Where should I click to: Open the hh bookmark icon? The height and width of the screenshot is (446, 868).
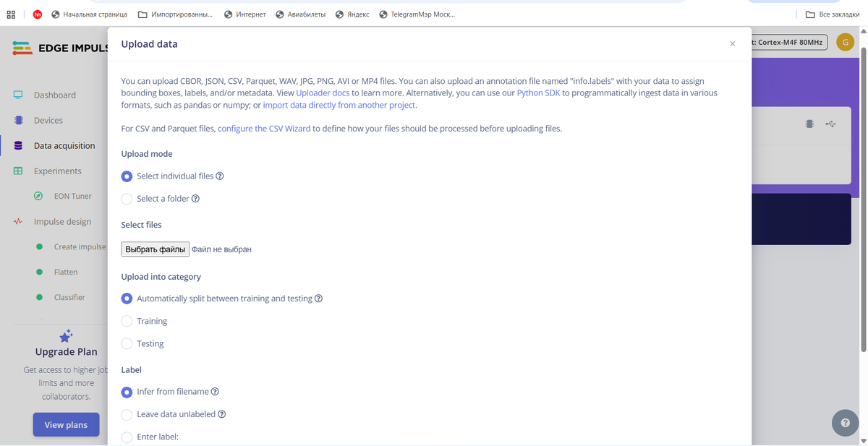38,14
